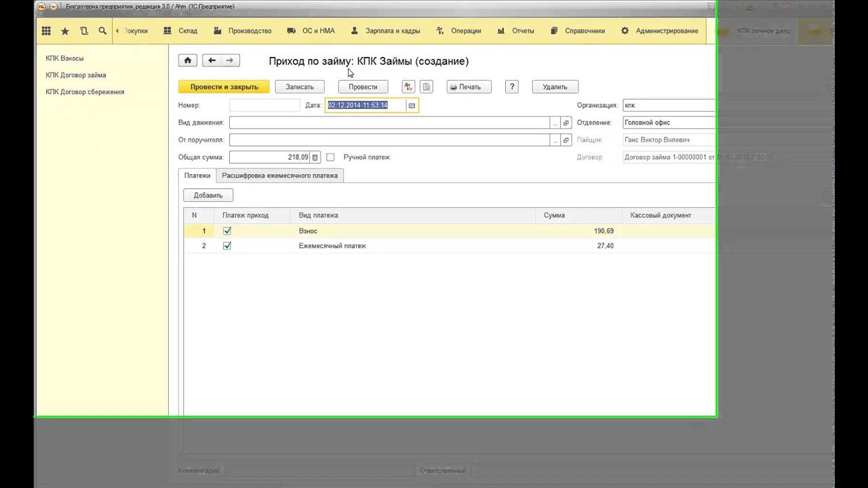Click the Пайщик field Ганс Виктор Вилевич
This screenshot has width=868, height=488.
pyautogui.click(x=669, y=140)
